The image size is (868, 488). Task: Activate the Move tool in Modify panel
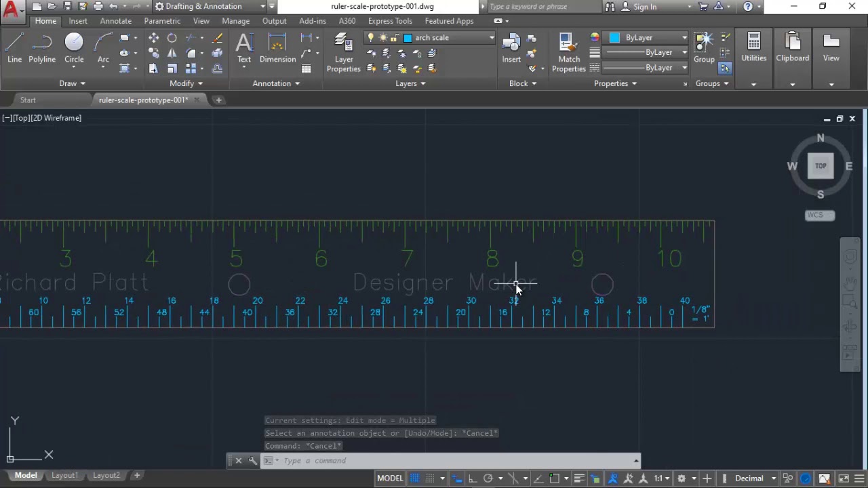[x=154, y=38]
